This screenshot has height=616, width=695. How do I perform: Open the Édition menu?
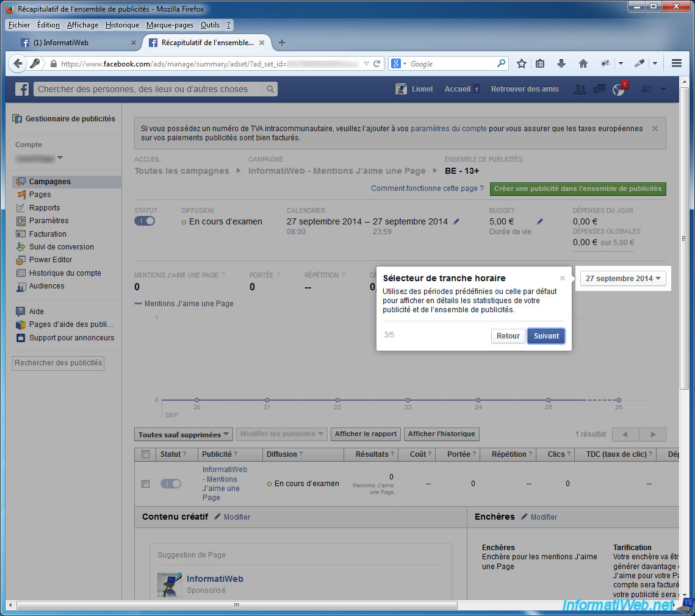pos(48,25)
